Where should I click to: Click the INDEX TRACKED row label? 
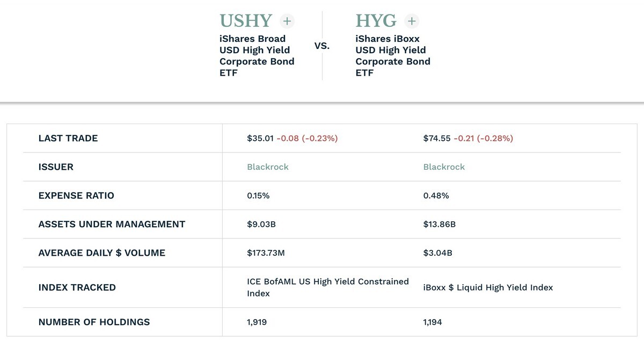point(77,287)
